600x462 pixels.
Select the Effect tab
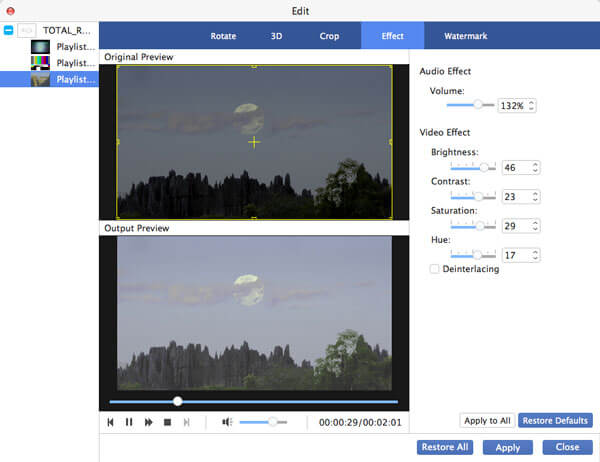(x=392, y=36)
